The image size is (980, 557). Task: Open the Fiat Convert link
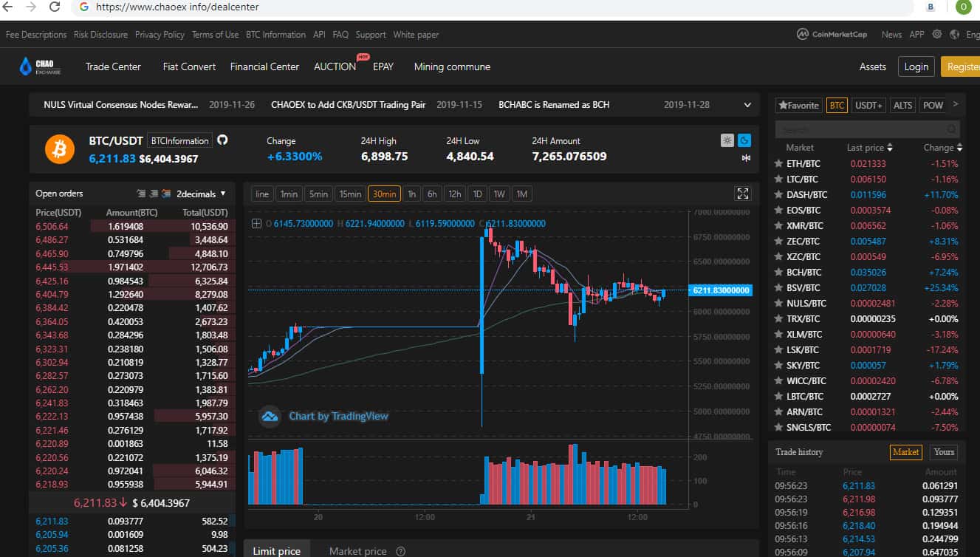(189, 66)
